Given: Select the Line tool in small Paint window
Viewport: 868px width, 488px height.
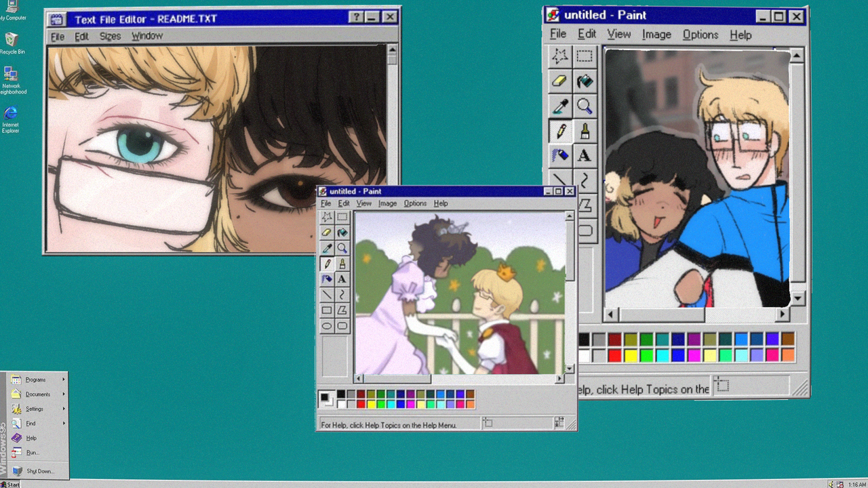Looking at the screenshot, I should [x=327, y=295].
